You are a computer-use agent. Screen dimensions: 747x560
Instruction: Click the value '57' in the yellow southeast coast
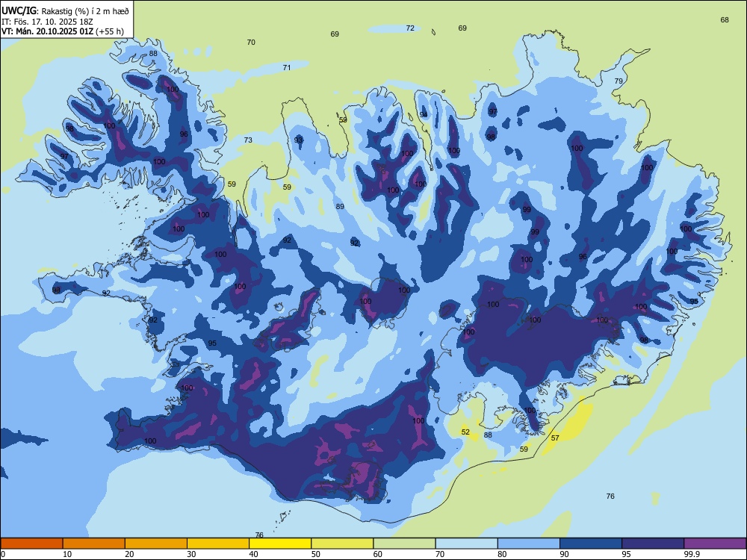pos(555,438)
